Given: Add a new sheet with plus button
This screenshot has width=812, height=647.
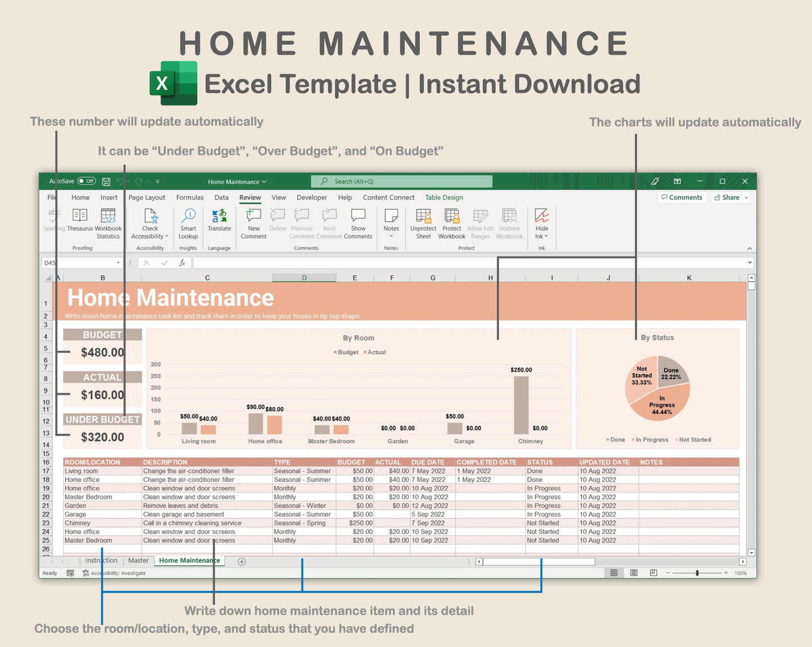Looking at the screenshot, I should coord(241,561).
